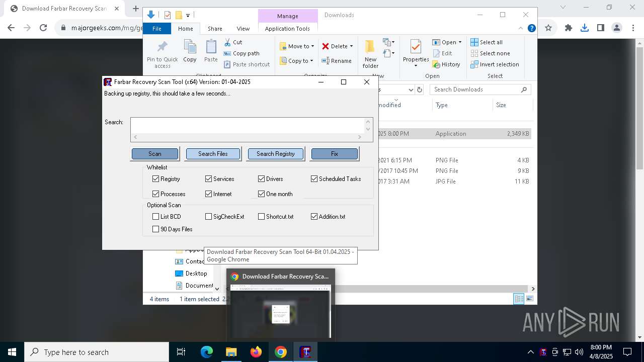The height and width of the screenshot is (362, 644).
Task: Uncheck the Addition.txt checkbox
Action: point(314,217)
